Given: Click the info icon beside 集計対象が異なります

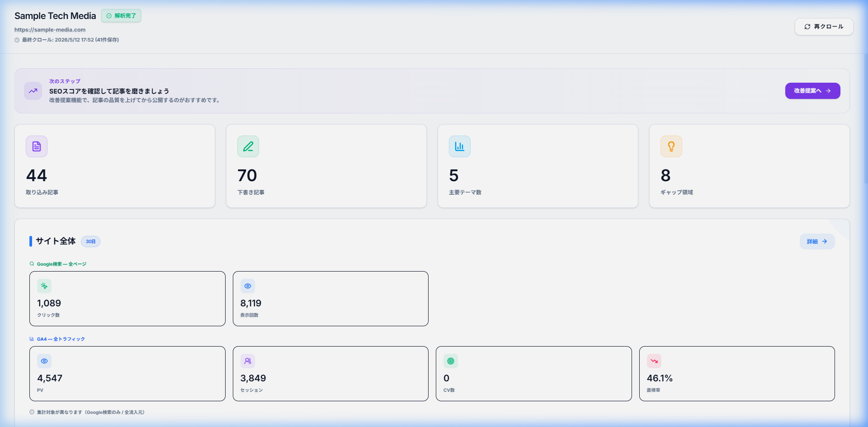Looking at the screenshot, I should (x=32, y=412).
